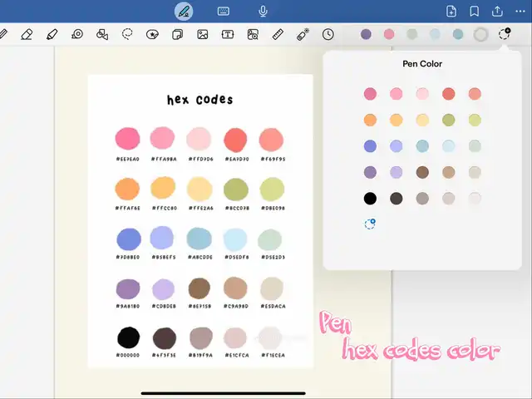The width and height of the screenshot is (532, 399).
Task: Select the pink preset color in toolbar
Action: click(389, 35)
